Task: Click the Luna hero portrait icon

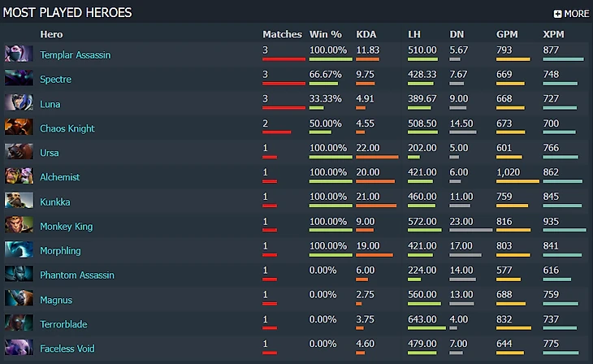Action: [19, 102]
